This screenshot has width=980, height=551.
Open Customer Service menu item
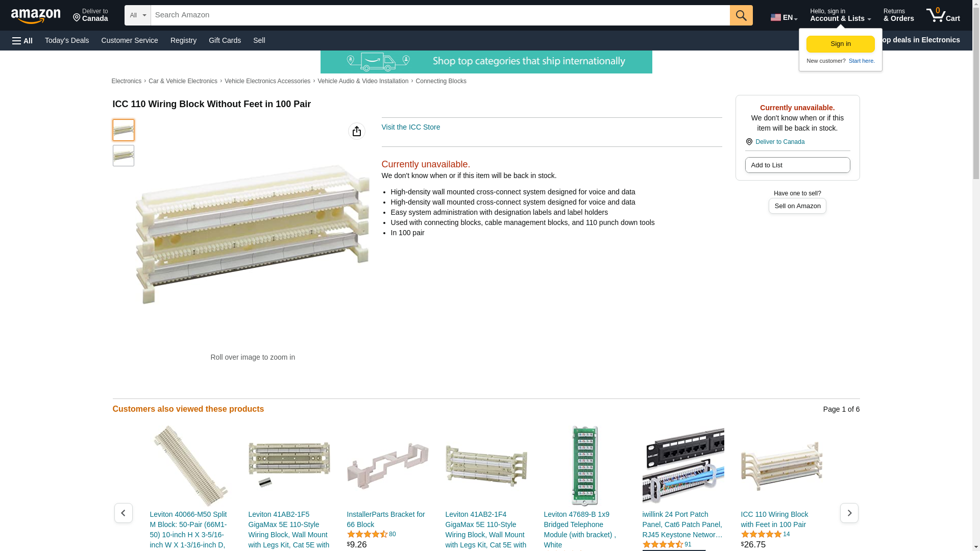click(x=130, y=40)
